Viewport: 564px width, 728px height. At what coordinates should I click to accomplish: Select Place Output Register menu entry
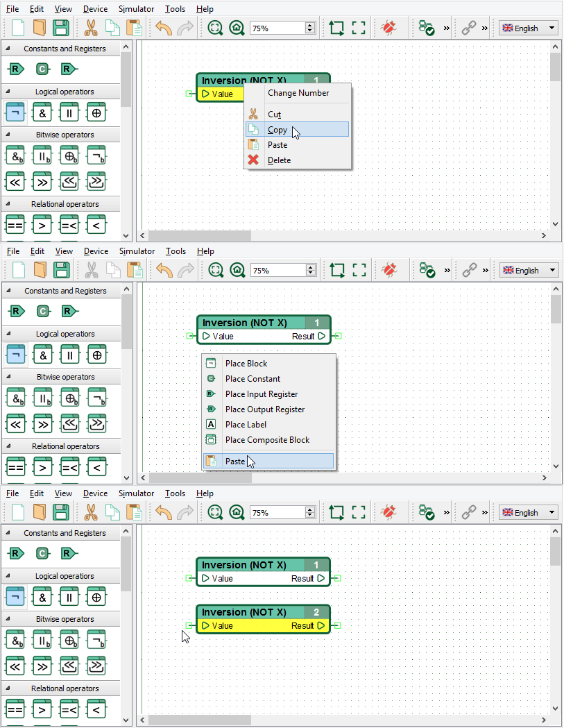click(x=268, y=409)
